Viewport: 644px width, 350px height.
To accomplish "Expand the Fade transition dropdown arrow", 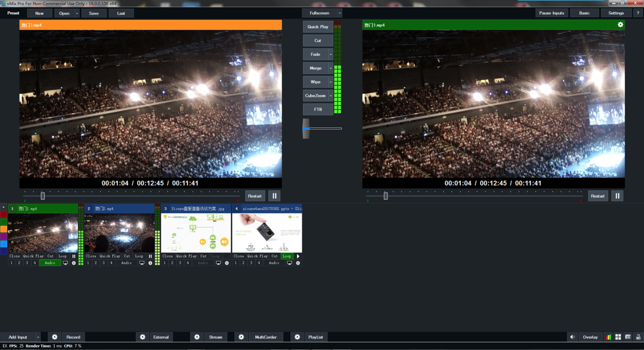I will pyautogui.click(x=330, y=55).
